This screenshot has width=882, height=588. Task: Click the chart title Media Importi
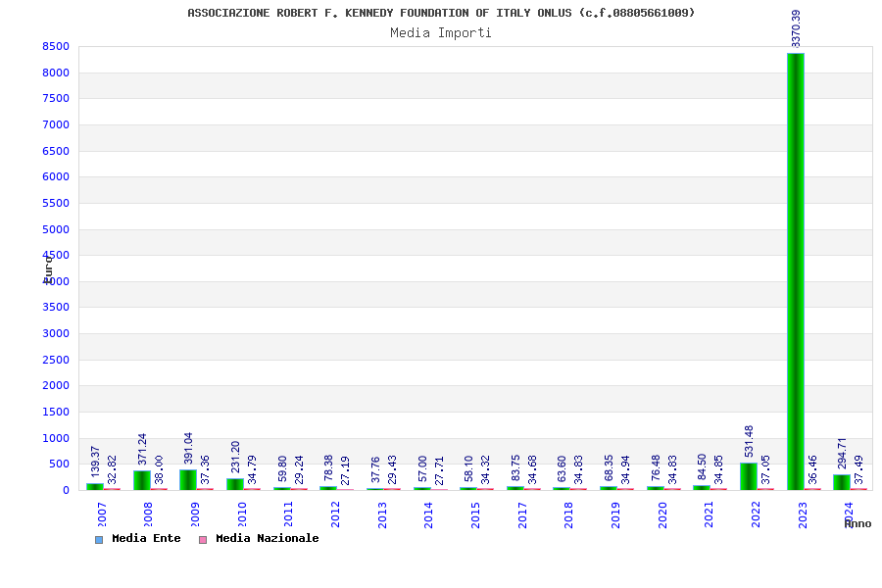tap(441, 32)
